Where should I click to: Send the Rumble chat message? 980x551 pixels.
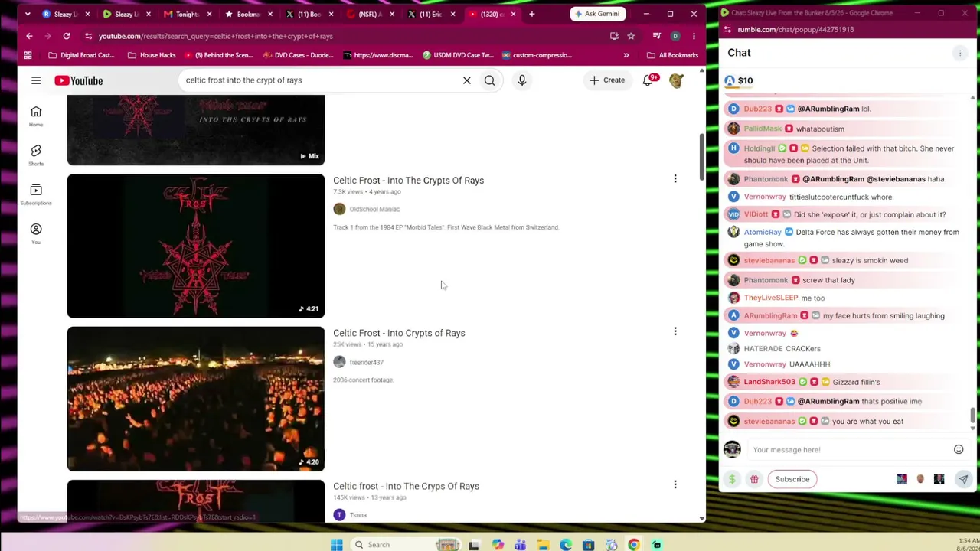[963, 479]
